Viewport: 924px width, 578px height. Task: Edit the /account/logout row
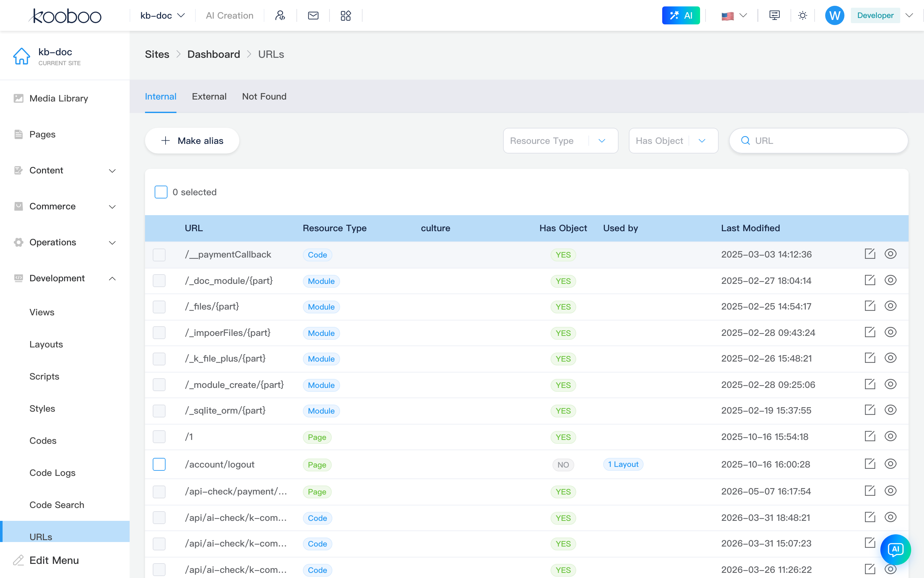(869, 464)
